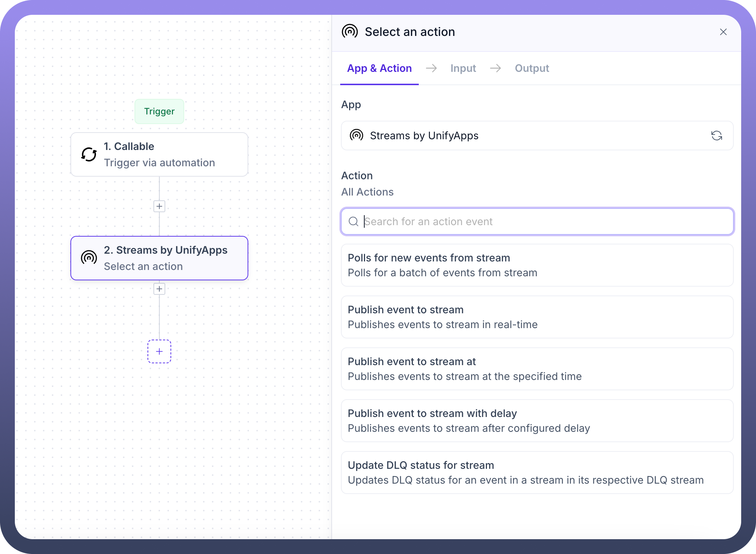Click the Streams icon inside App selector

[357, 136]
